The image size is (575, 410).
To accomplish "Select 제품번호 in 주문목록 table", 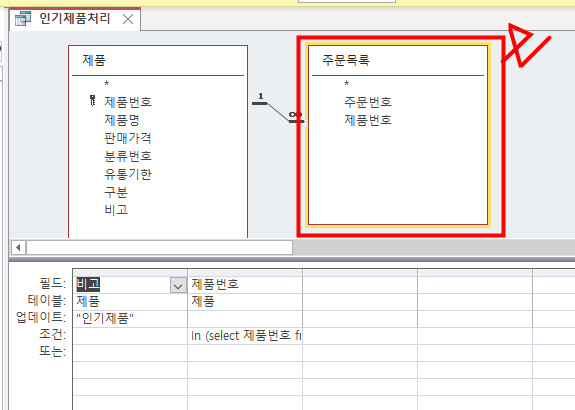I will tap(368, 120).
